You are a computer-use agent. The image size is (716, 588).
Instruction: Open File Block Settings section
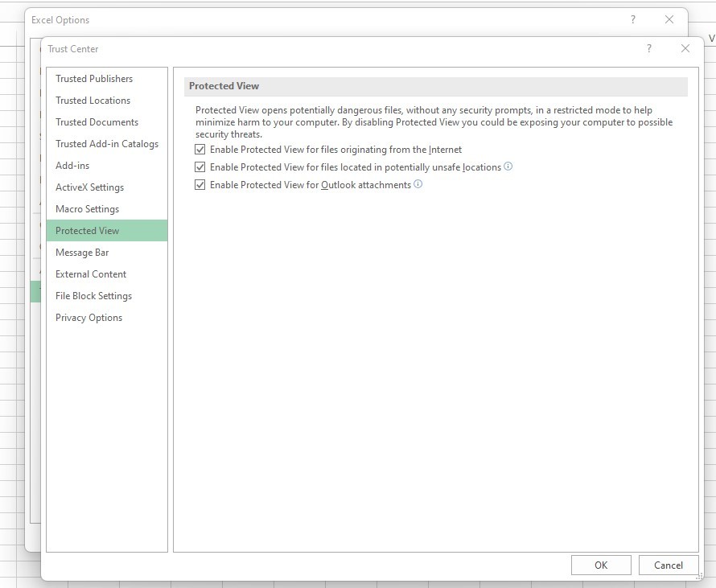(x=107, y=296)
